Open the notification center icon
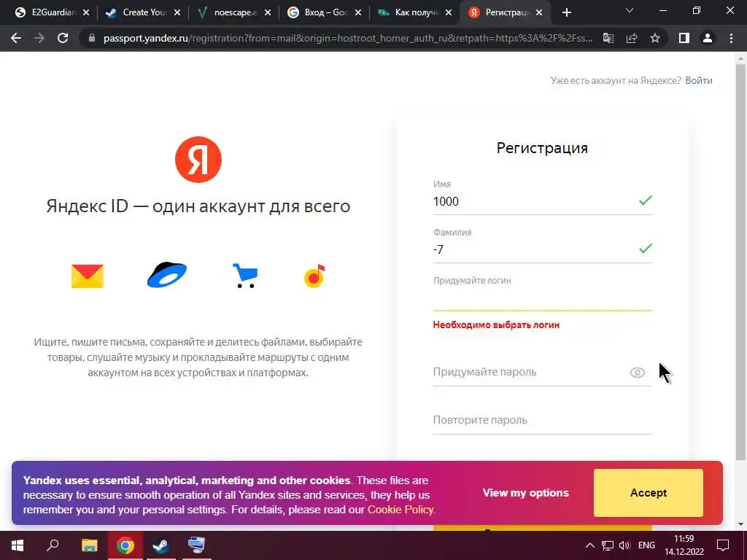Viewport: 747px width, 560px height. click(723, 545)
